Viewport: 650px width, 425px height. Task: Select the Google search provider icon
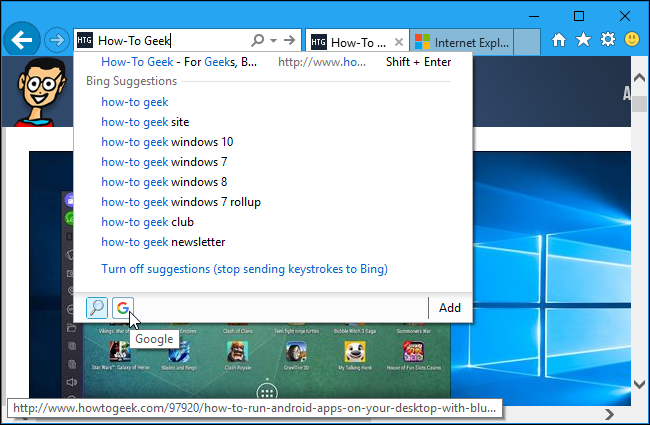[123, 308]
